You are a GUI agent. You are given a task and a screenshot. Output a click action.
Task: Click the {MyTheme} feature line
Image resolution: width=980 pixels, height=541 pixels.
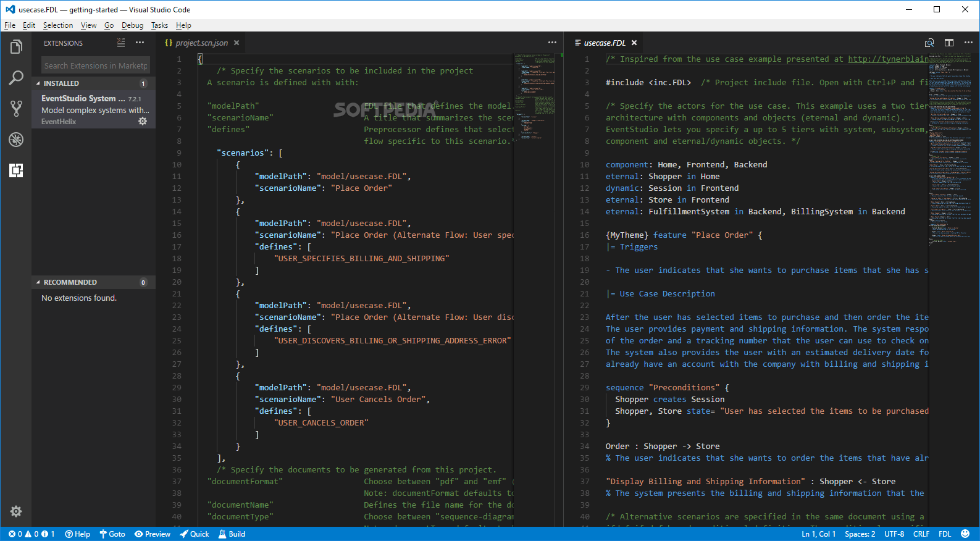684,235
